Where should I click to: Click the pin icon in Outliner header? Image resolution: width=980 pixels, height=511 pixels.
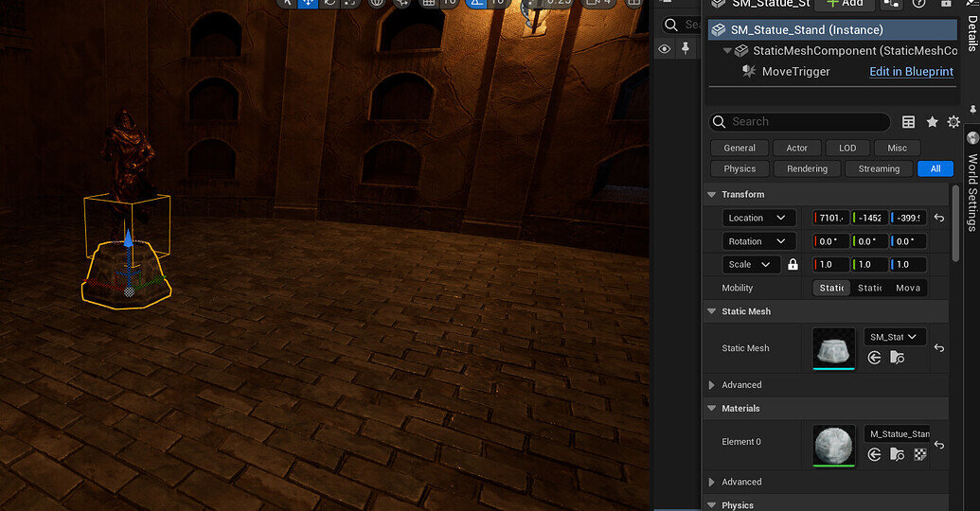point(686,48)
